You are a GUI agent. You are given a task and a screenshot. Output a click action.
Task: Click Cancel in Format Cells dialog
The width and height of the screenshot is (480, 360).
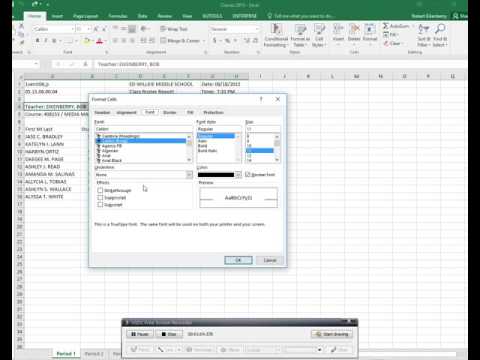(270, 260)
